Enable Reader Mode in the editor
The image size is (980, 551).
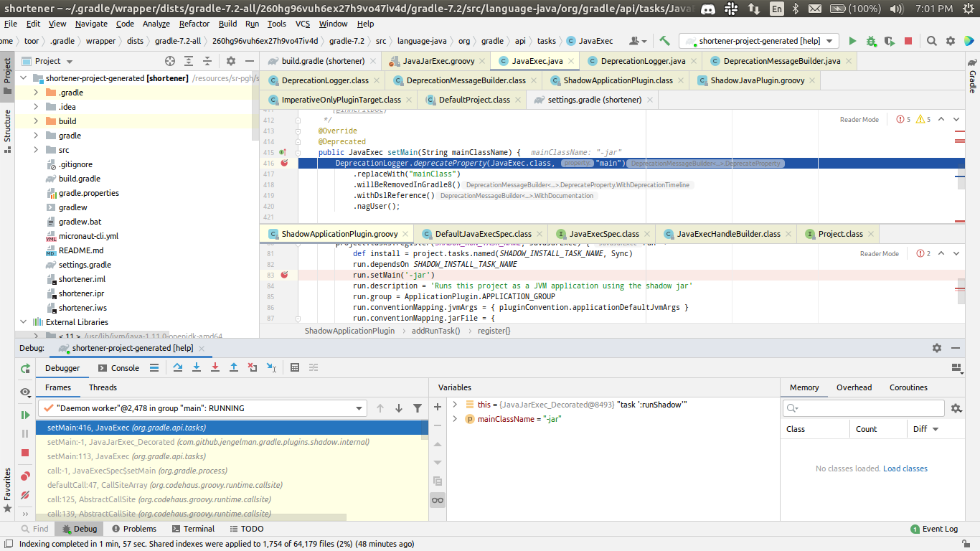coord(859,119)
